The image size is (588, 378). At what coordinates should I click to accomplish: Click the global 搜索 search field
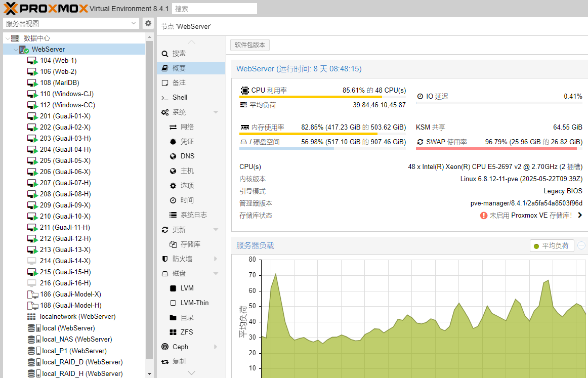pyautogui.click(x=215, y=9)
